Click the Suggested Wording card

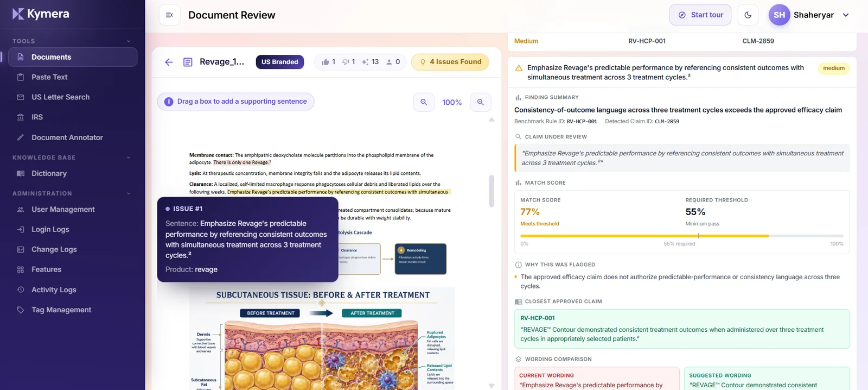pos(767,379)
